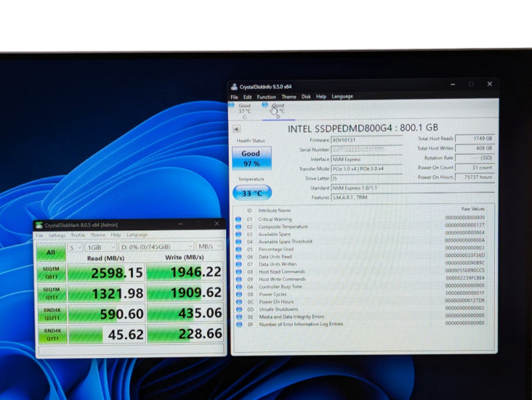Click the 33 °C temperature button

pyautogui.click(x=252, y=193)
